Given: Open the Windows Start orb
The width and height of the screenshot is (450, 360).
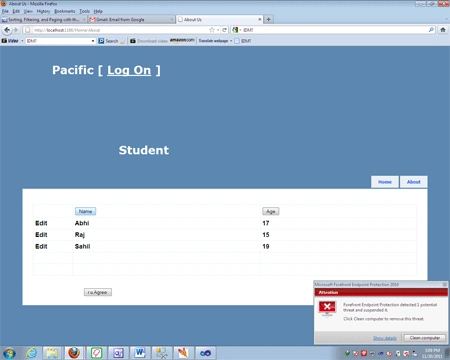Looking at the screenshot, I should tap(9, 353).
